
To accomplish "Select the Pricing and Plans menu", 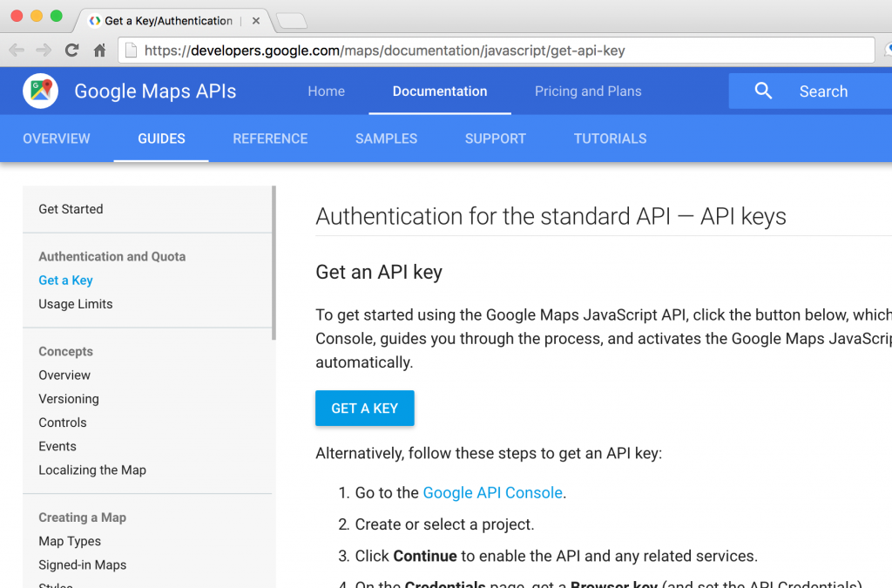I will [x=588, y=91].
